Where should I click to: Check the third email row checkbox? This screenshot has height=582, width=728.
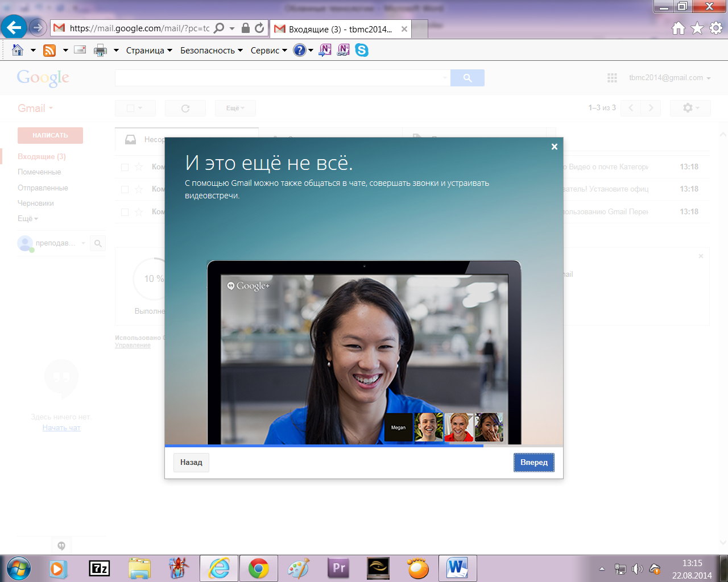click(125, 212)
